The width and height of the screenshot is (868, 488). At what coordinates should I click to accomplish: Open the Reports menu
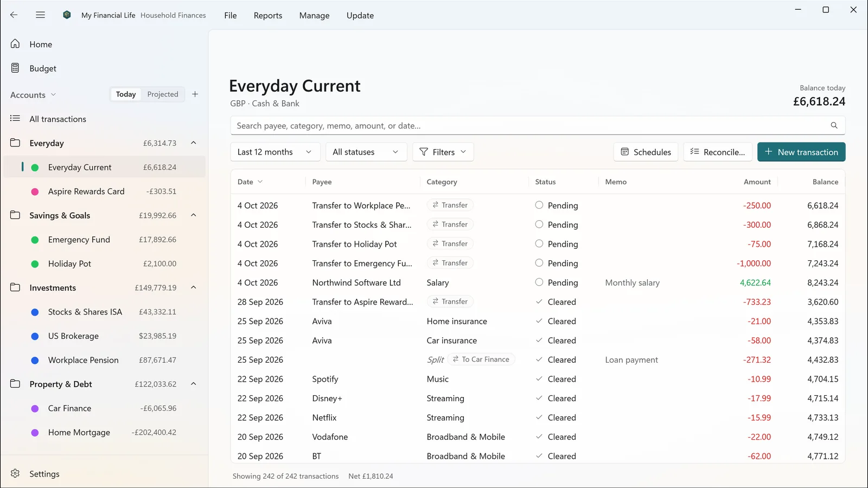(x=268, y=15)
